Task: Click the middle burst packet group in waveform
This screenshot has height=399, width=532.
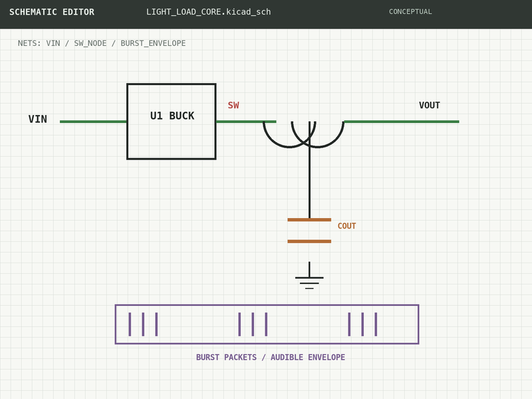Action: (x=253, y=325)
